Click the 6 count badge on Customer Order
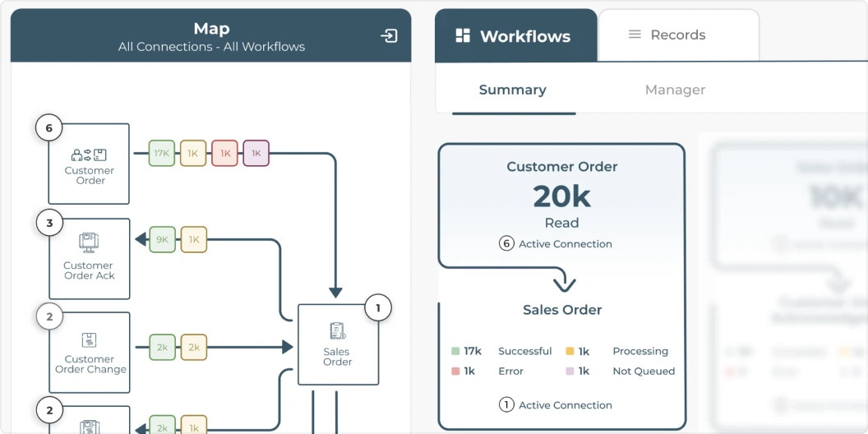The image size is (868, 434). click(x=48, y=128)
